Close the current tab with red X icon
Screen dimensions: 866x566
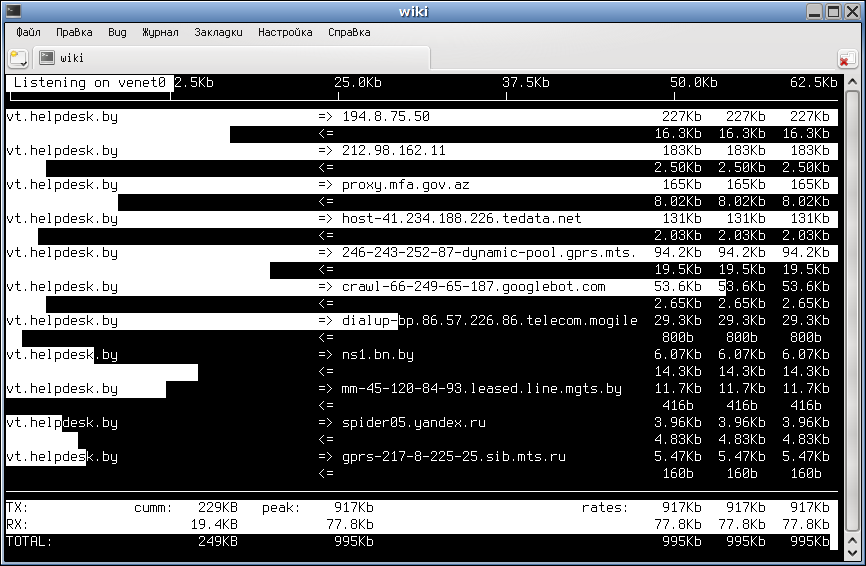pyautogui.click(x=846, y=59)
